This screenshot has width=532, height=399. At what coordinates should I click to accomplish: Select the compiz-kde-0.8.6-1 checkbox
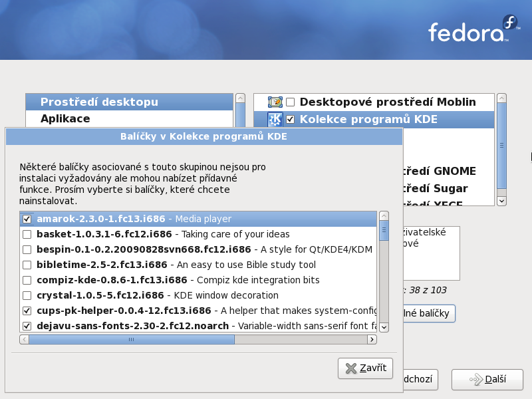(x=27, y=280)
